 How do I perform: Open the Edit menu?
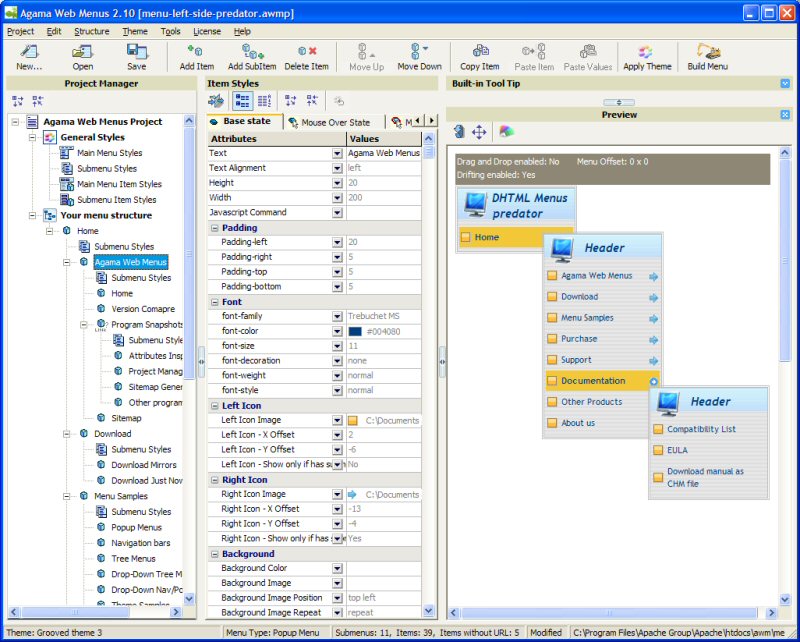54,31
